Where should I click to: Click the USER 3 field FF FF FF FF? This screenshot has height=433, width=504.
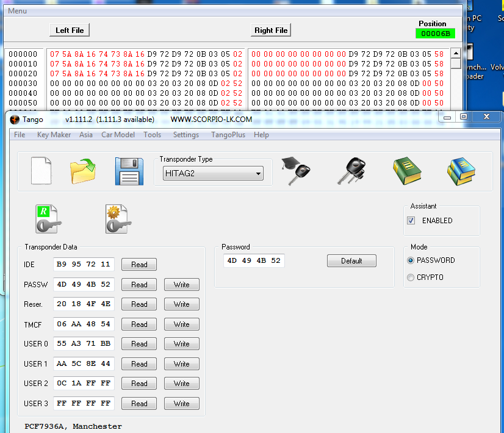(x=84, y=404)
